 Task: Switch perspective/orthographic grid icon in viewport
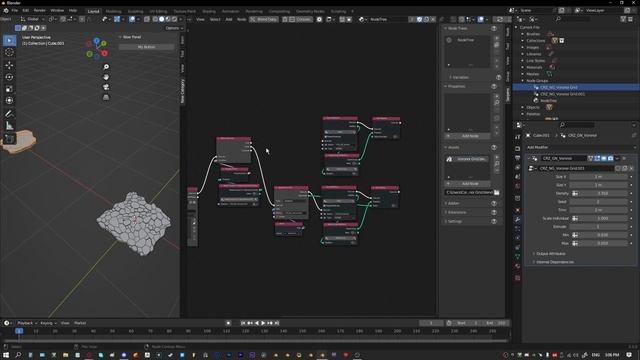point(106,98)
